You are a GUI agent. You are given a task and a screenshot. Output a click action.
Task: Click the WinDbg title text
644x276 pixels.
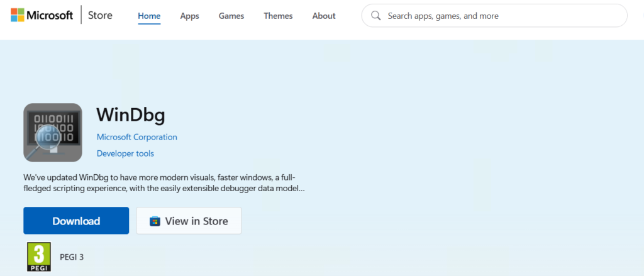click(x=131, y=115)
